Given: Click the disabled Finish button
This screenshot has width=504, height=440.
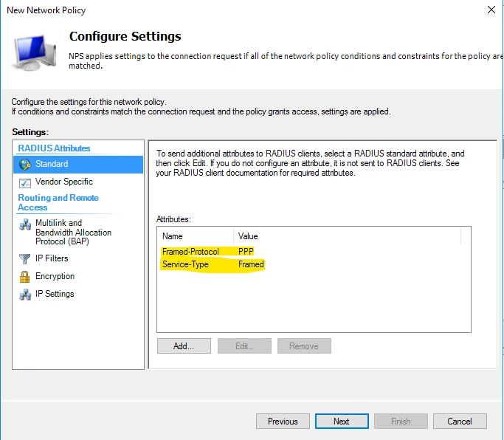Looking at the screenshot, I should tap(401, 422).
